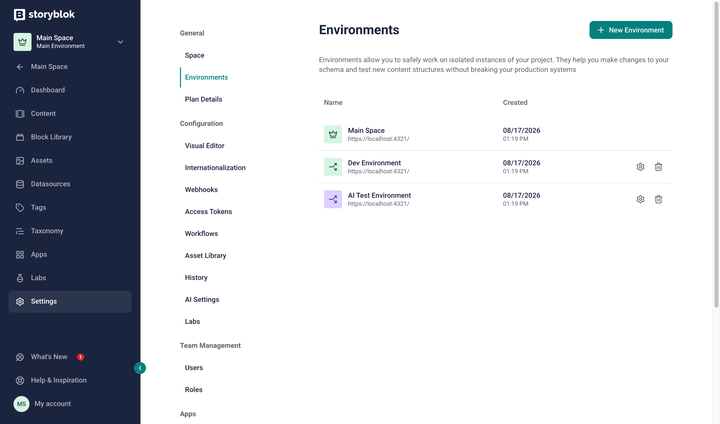Click the AI Test Environment purple icon
Viewport: 720px width, 424px height.
[333, 199]
